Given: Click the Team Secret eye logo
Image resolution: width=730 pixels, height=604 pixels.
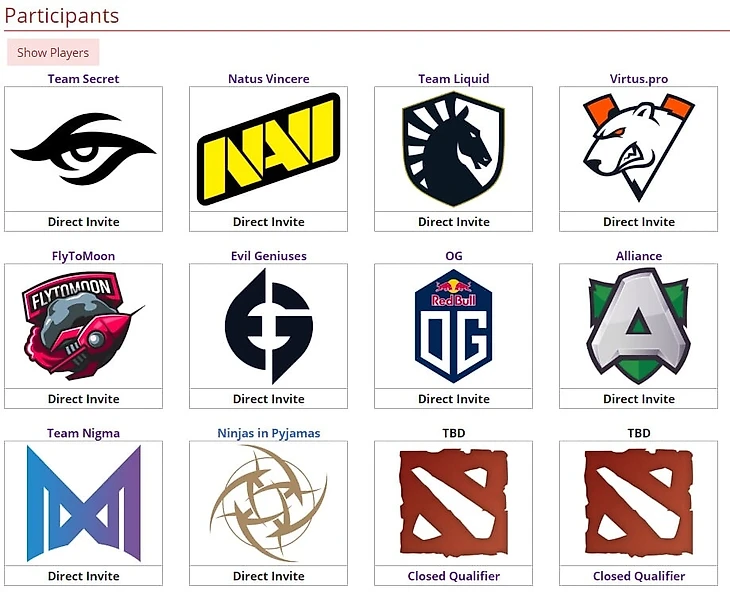Looking at the screenshot, I should click(83, 149).
